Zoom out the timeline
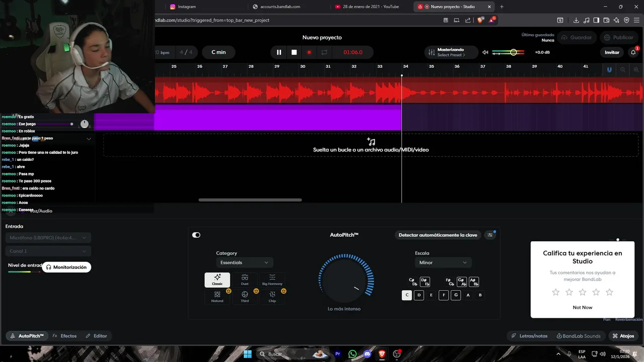The height and width of the screenshot is (362, 644). 623,69
